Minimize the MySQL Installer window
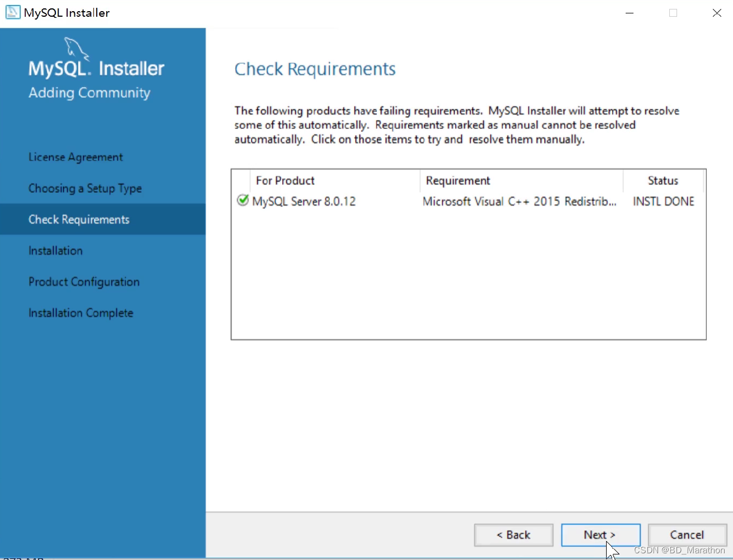 pos(630,12)
